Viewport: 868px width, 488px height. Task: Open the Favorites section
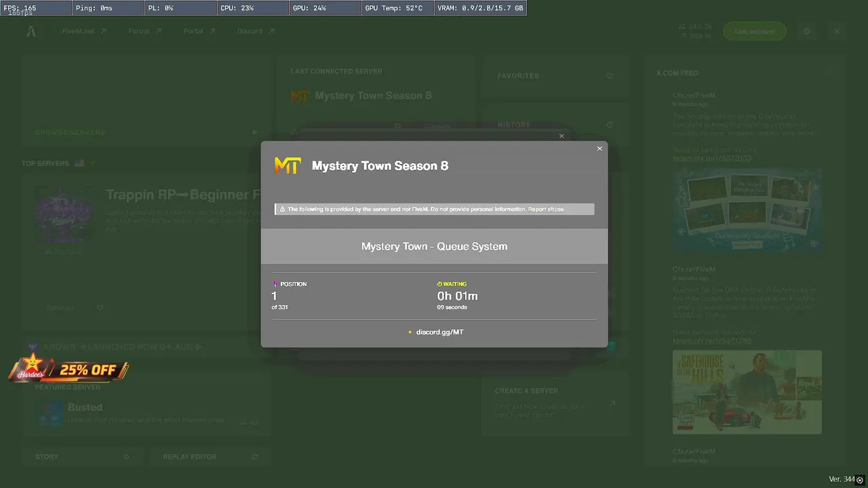coord(555,76)
